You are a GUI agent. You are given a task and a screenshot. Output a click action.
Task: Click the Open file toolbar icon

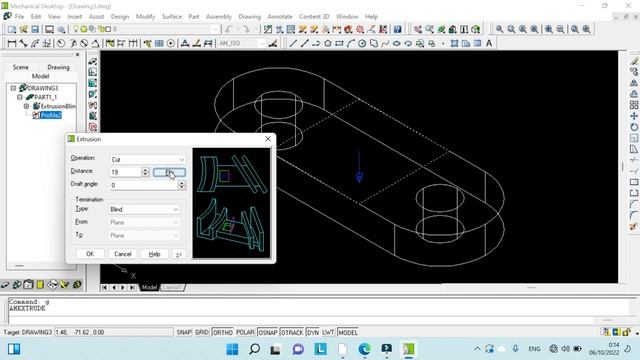(24, 29)
